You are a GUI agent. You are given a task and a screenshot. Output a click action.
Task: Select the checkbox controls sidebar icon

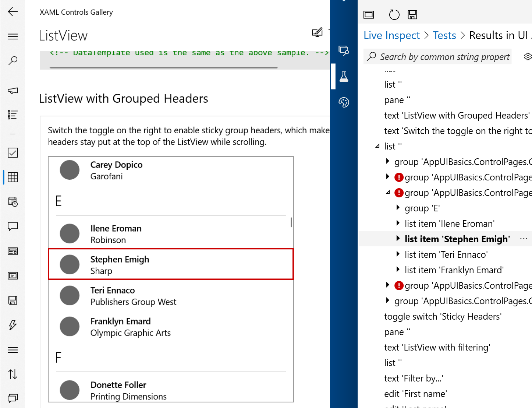(x=13, y=152)
